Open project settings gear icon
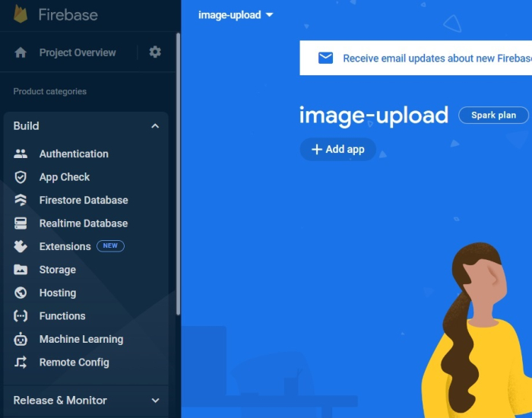The height and width of the screenshot is (418, 532). [155, 52]
